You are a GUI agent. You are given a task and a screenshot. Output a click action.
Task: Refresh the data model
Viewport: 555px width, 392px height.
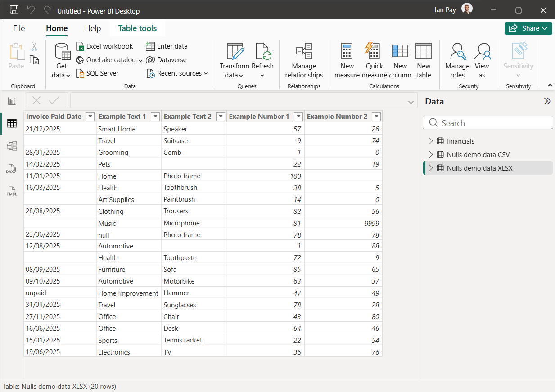click(263, 60)
